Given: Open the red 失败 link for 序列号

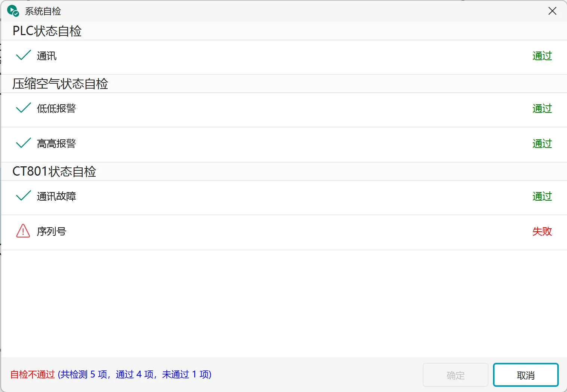Looking at the screenshot, I should click(x=542, y=231).
